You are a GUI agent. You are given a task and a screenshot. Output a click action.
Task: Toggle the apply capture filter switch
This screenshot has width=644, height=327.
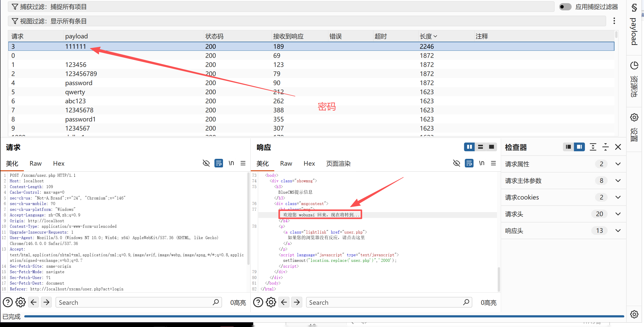tap(565, 7)
